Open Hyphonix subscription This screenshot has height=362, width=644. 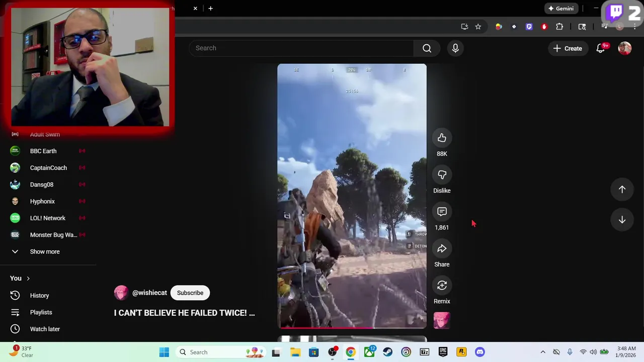(48, 201)
